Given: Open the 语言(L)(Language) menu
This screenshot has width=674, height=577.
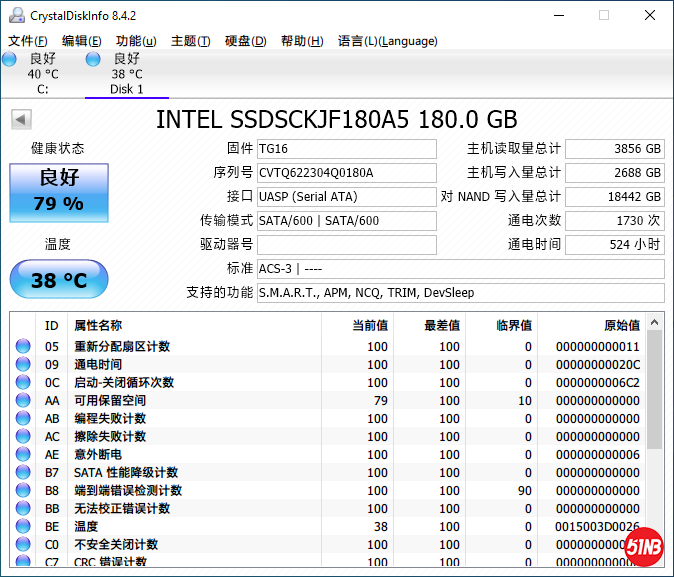Looking at the screenshot, I should [x=387, y=41].
